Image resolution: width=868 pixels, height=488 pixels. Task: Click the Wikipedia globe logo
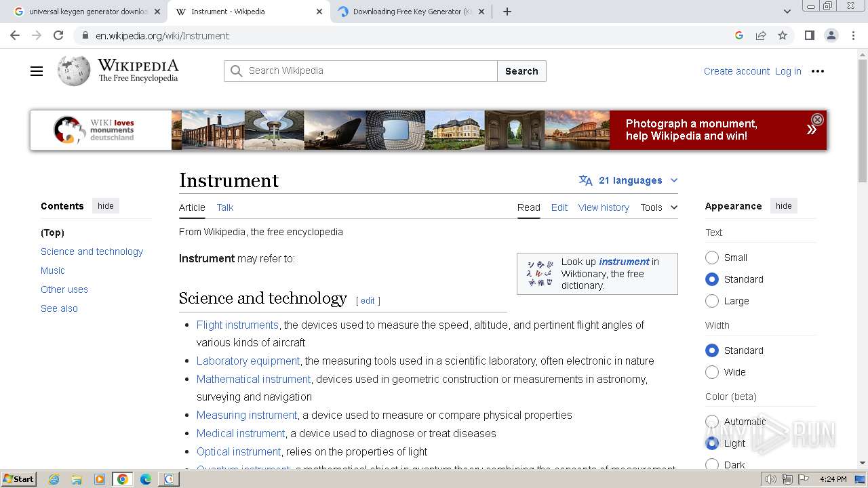74,71
